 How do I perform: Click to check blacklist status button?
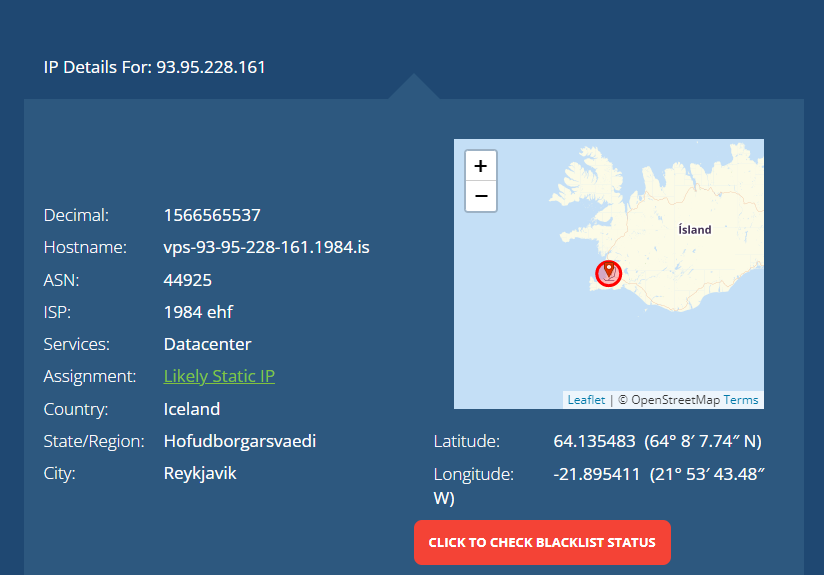542,542
